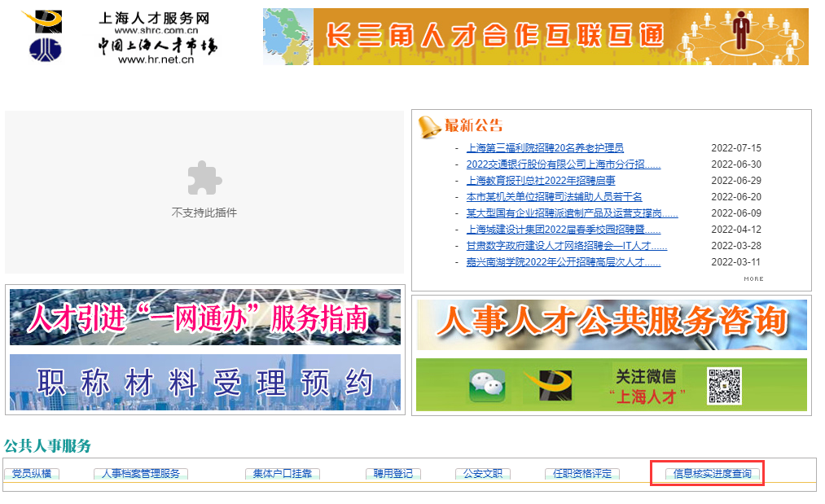Click the Yangtze Delta map thumbnail
Viewport: 825px width, 504px height.
288,37
